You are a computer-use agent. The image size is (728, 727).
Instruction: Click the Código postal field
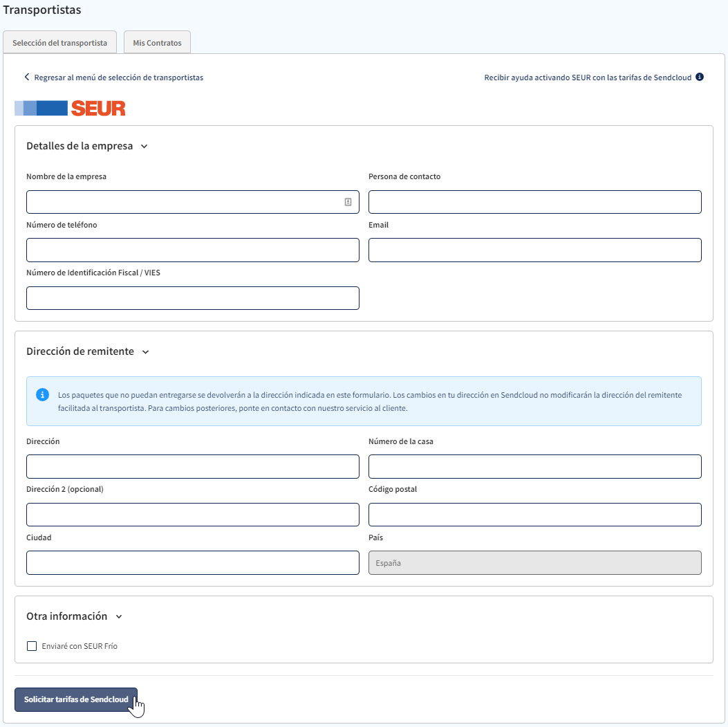coord(534,514)
